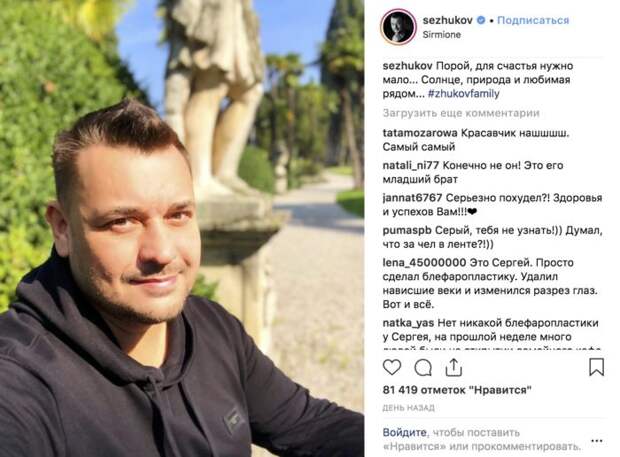Click the Войдите login link
Viewport: 620px width, 457px height.
pyautogui.click(x=405, y=432)
